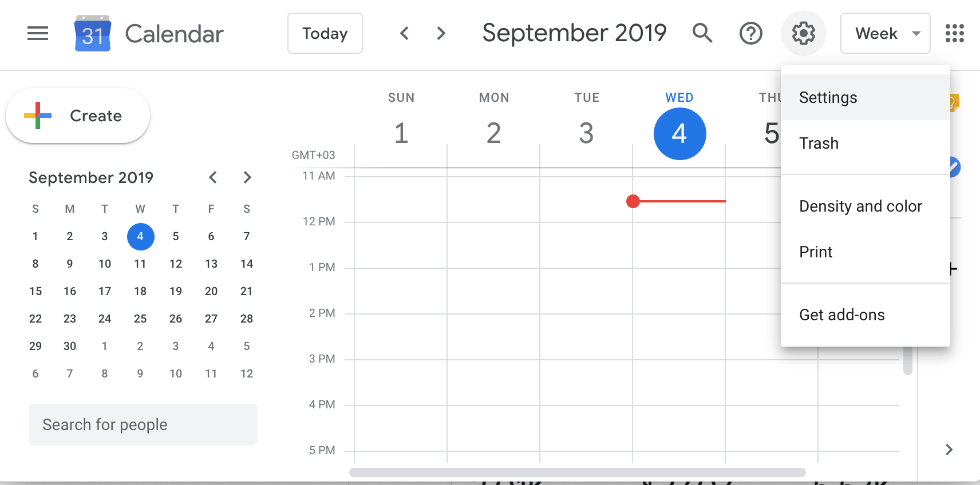Click the Google Calendar 31 logo
980x485 pixels.
[92, 34]
